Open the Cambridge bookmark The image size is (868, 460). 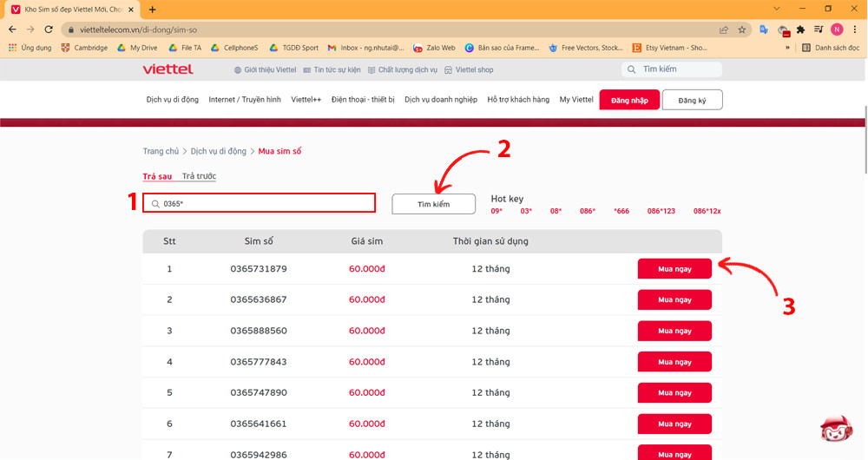85,48
